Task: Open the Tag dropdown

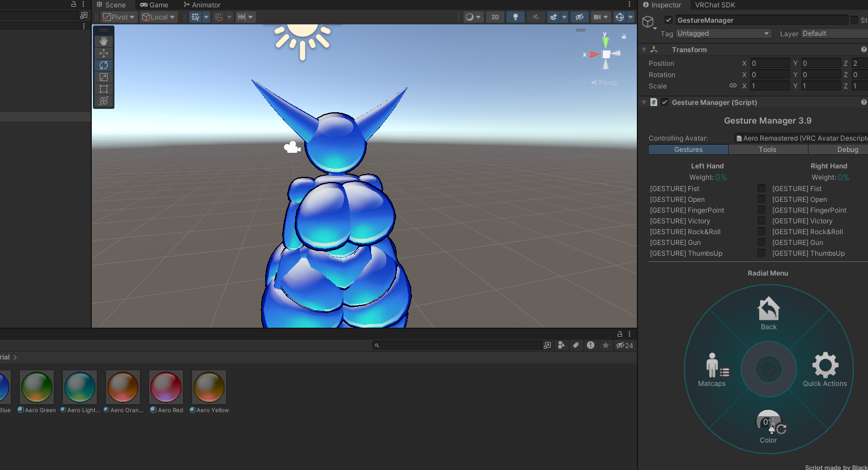Action: click(724, 33)
